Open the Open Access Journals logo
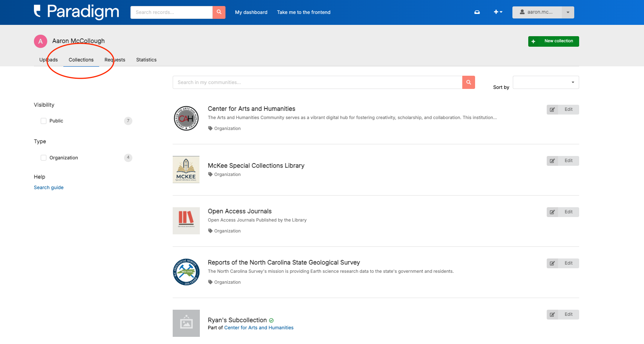 186,221
